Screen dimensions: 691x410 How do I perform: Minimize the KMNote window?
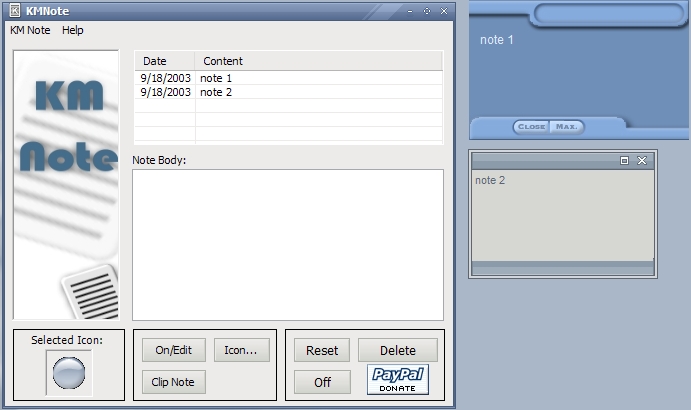click(x=410, y=11)
